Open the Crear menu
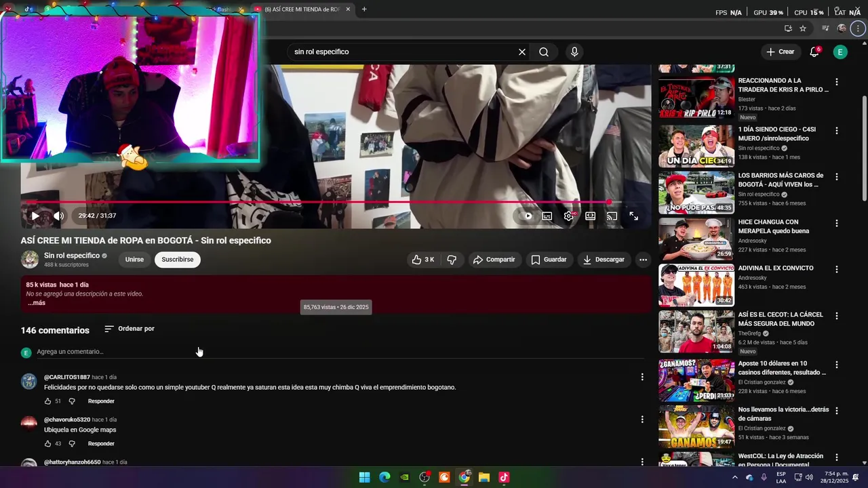This screenshot has width=868, height=488. tap(780, 52)
